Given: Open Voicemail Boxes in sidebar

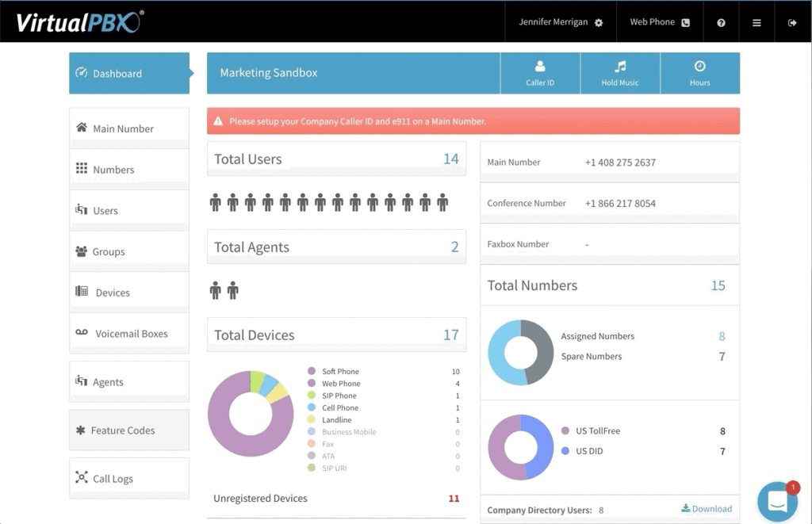Looking at the screenshot, I should (x=129, y=334).
